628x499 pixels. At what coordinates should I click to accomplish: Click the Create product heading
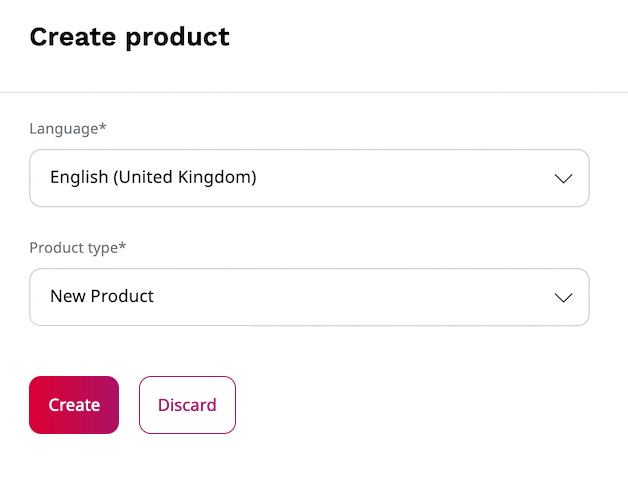pyautogui.click(x=130, y=38)
